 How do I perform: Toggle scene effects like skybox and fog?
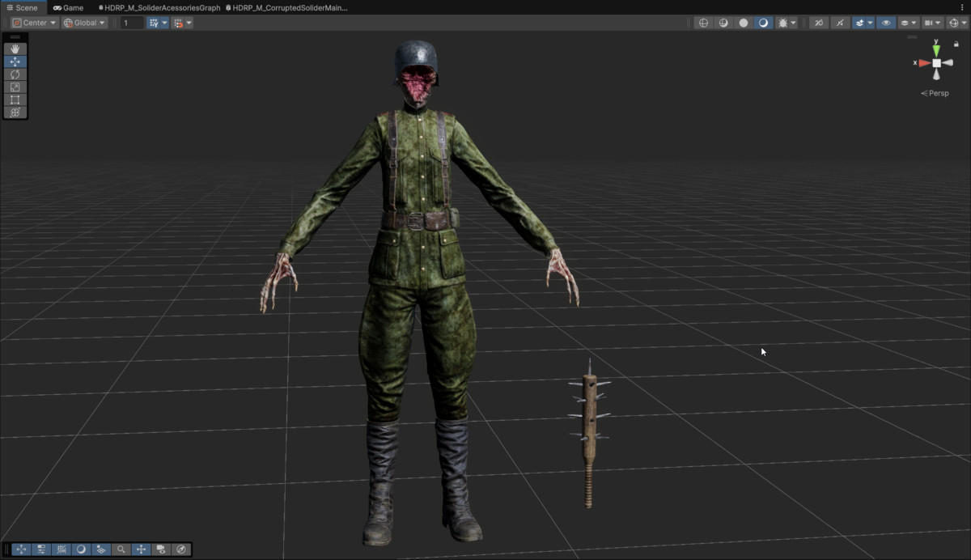[859, 23]
